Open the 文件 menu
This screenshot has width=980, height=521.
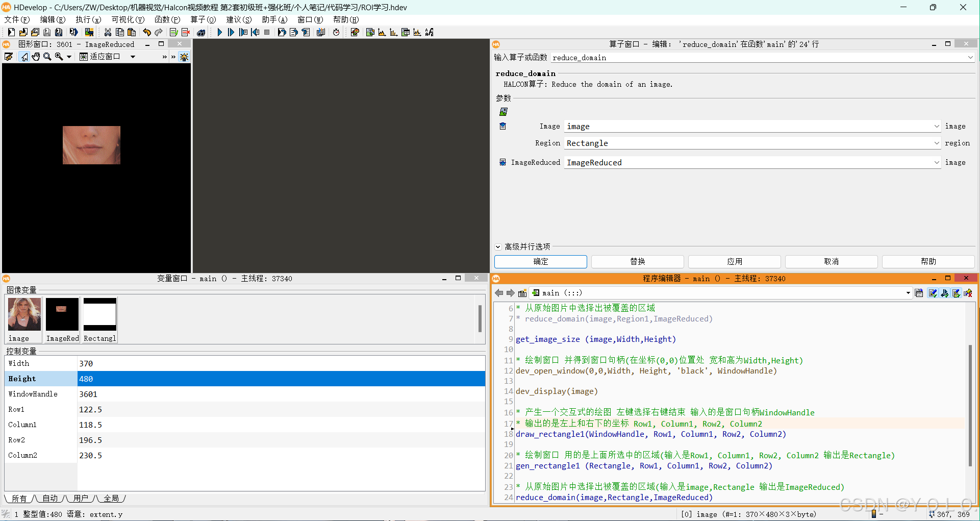pyautogui.click(x=17, y=19)
